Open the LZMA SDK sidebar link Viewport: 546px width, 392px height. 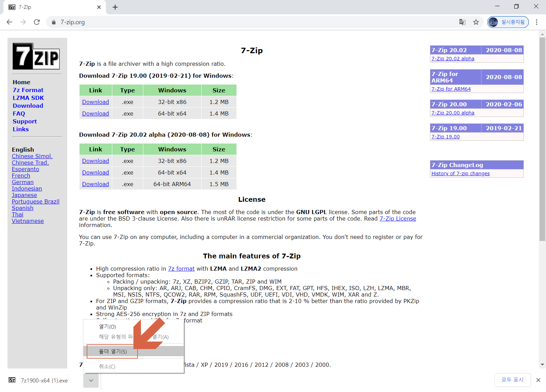tap(28, 98)
